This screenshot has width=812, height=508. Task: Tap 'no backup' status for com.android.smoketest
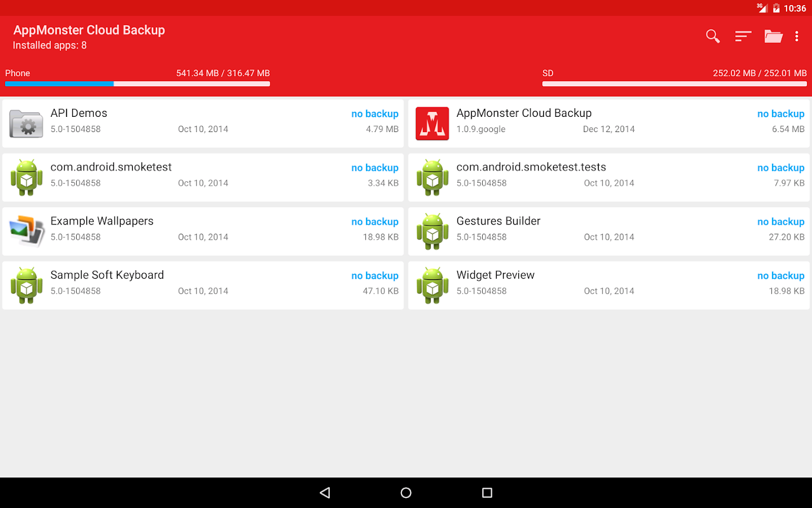pos(375,168)
